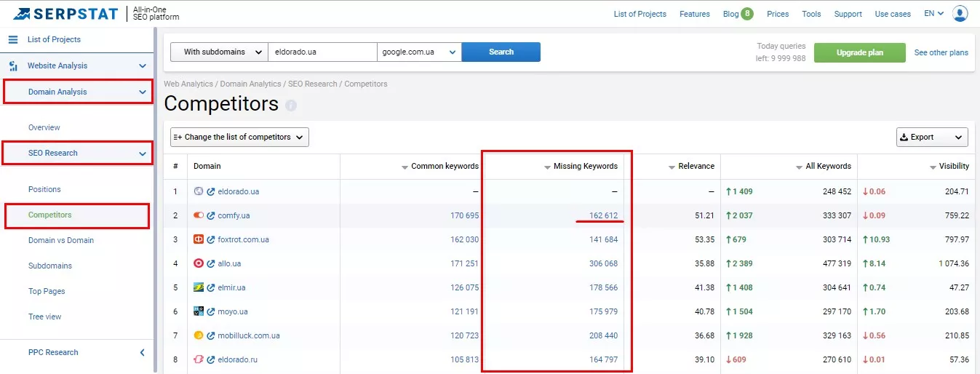Open missing keywords value 162 612

click(x=603, y=215)
